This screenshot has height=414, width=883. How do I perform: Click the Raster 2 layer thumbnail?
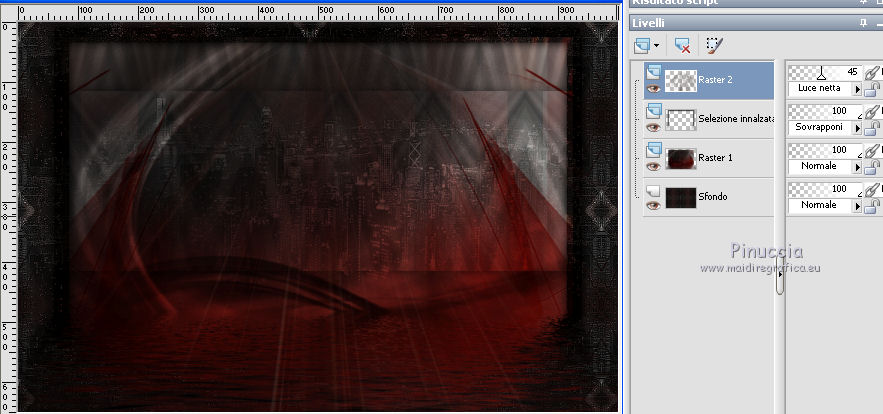click(681, 81)
